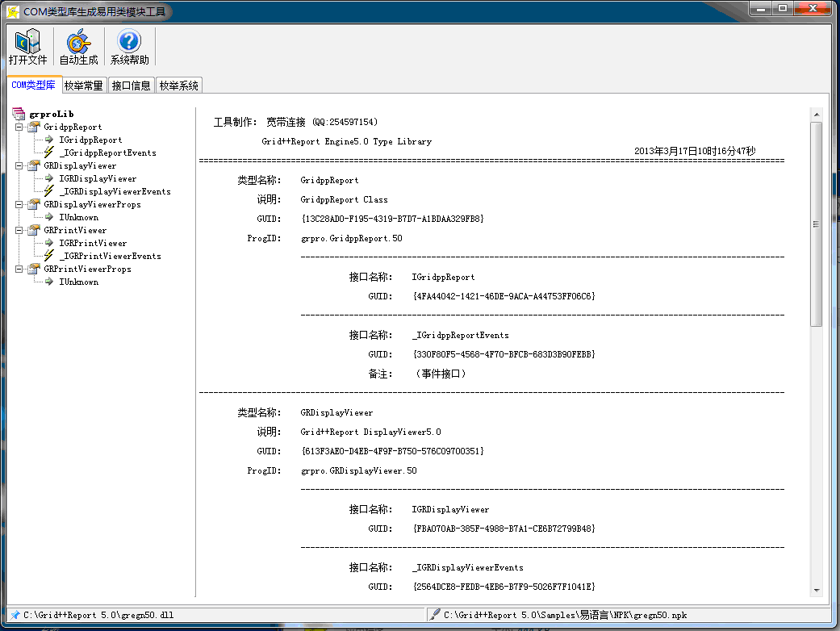Select _IGRPrintViewerEvents in tree
Screen dimensions: 840x631
[x=110, y=256]
